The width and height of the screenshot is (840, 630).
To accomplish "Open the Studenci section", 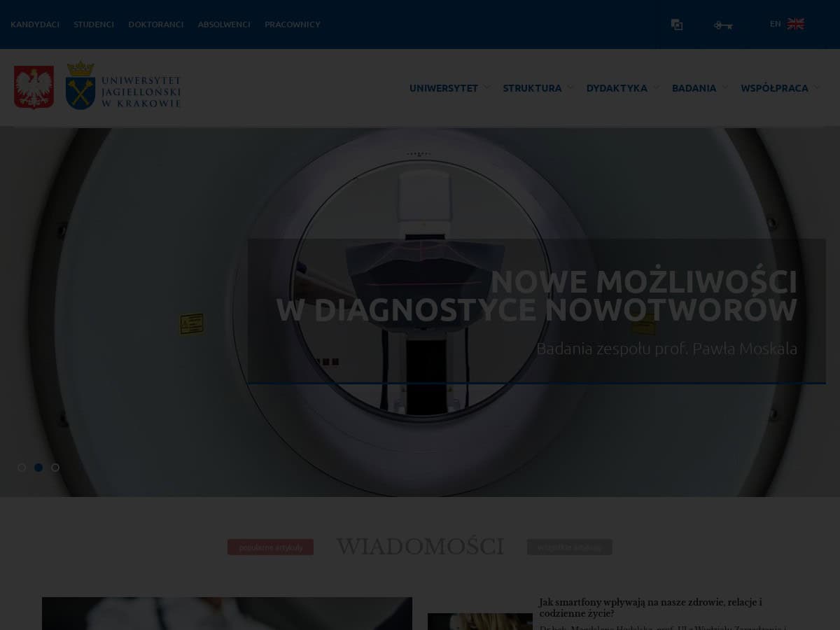I will 94,24.
